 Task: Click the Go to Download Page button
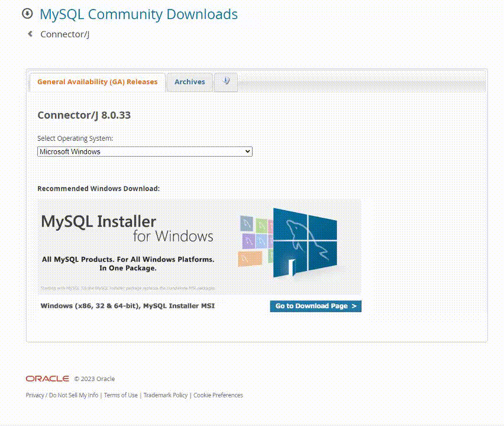[x=316, y=306]
